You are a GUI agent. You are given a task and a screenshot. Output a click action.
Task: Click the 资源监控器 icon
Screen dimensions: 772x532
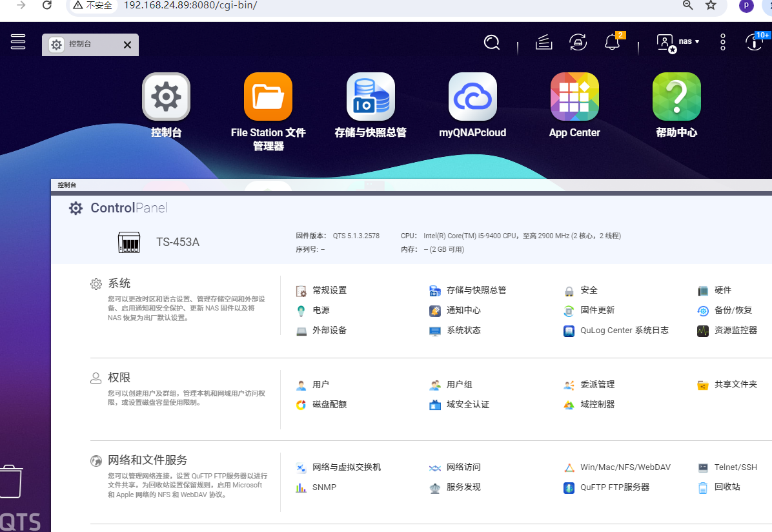pyautogui.click(x=703, y=331)
